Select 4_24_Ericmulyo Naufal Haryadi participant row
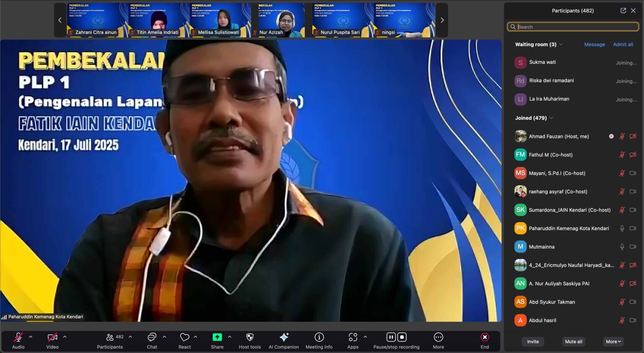 click(573, 265)
